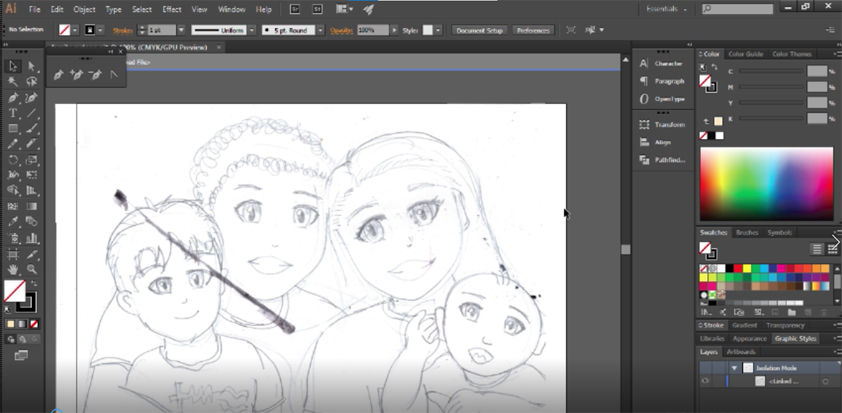842x413 pixels.
Task: Switch swatches to list view
Action: 817,248
